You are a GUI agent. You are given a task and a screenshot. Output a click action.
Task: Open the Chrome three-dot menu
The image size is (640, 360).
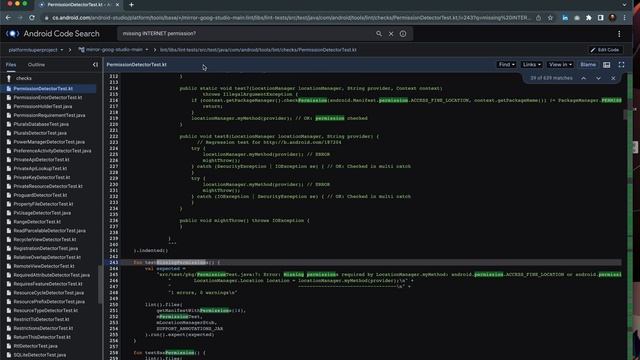coord(624,18)
